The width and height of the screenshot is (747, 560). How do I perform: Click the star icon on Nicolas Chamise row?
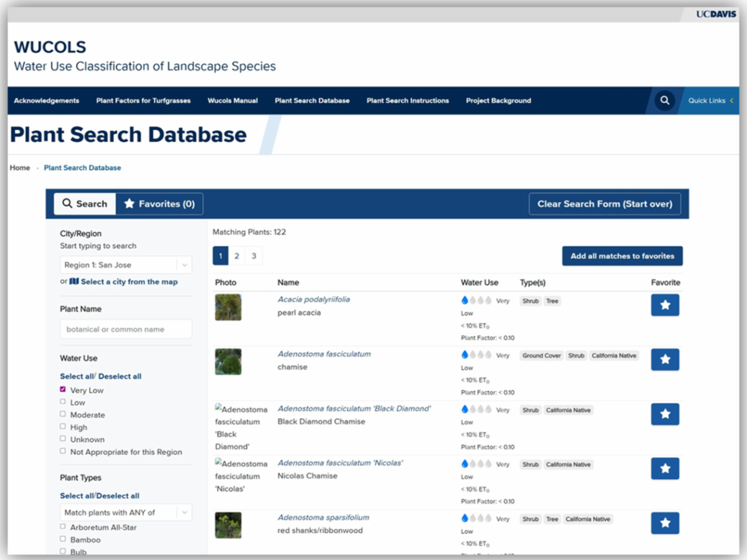(665, 469)
